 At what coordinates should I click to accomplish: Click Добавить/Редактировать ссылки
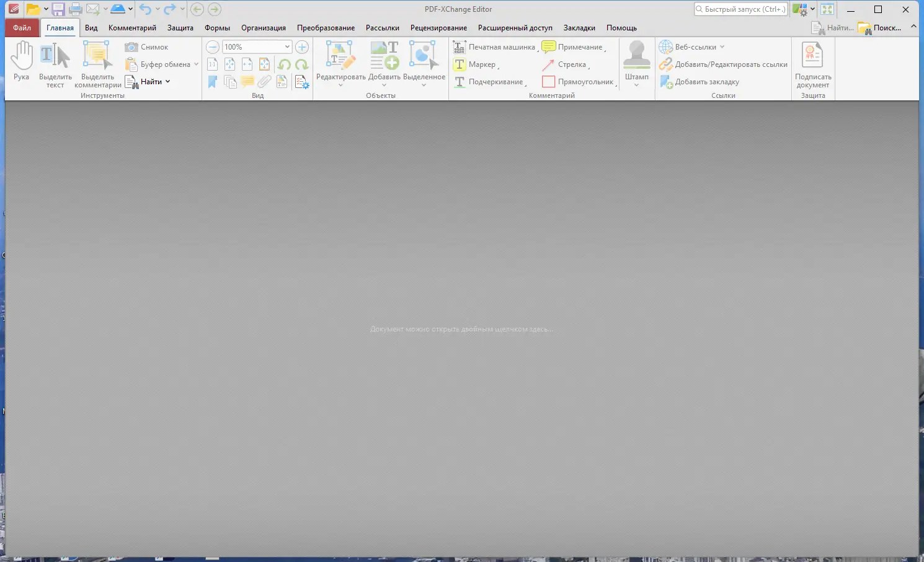(723, 64)
